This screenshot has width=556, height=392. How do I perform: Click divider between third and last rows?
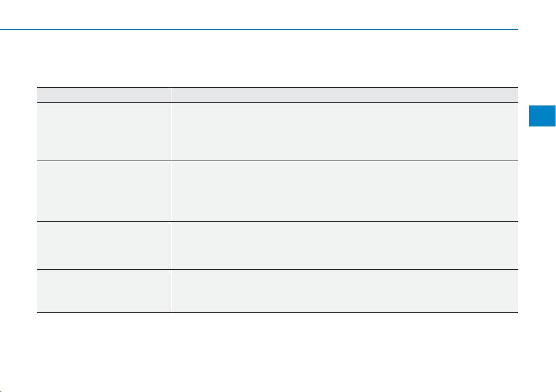(x=277, y=269)
